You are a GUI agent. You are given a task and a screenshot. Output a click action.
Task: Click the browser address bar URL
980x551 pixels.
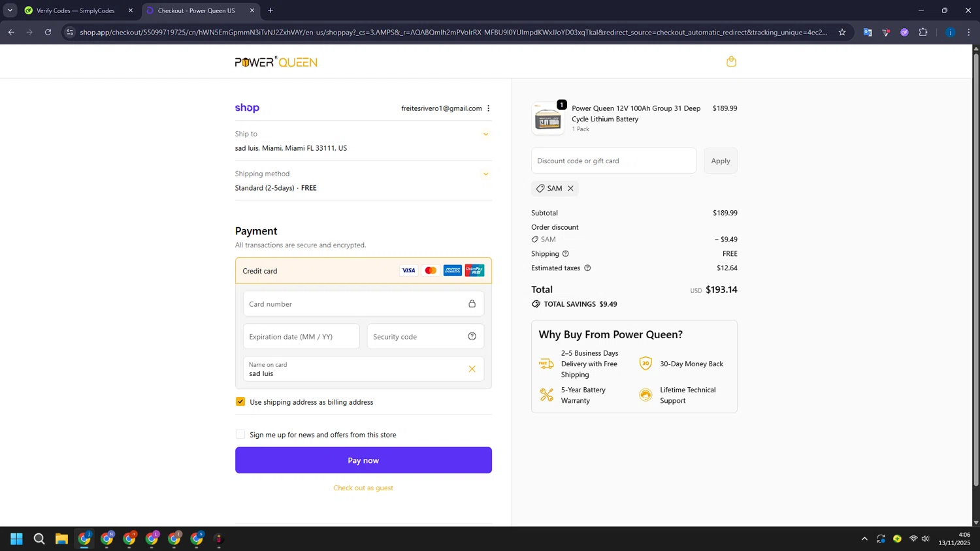(x=453, y=32)
